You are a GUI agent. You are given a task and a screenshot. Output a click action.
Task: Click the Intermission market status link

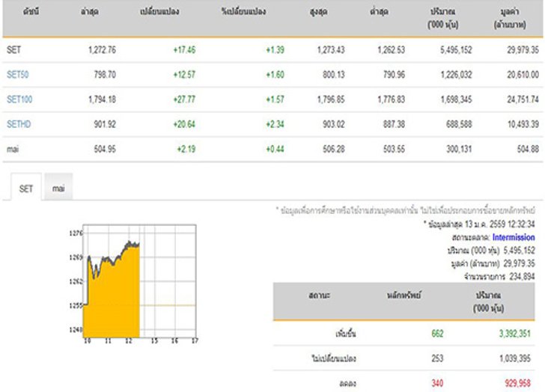click(x=514, y=237)
